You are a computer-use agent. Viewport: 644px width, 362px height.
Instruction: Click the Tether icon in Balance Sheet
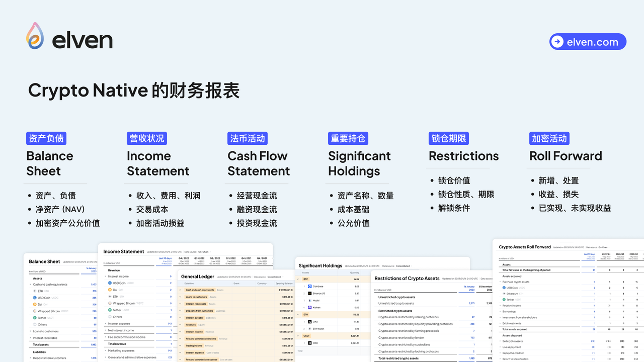[x=34, y=318]
